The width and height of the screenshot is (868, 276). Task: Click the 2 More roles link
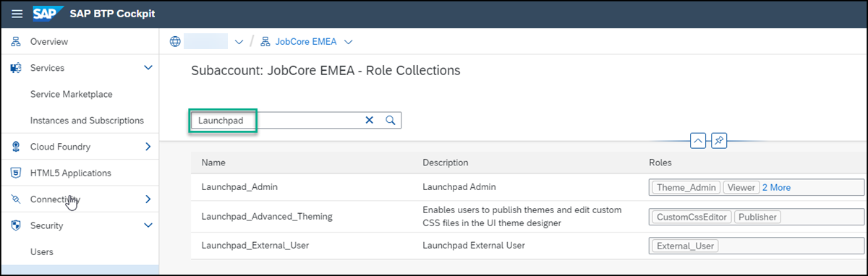click(776, 187)
